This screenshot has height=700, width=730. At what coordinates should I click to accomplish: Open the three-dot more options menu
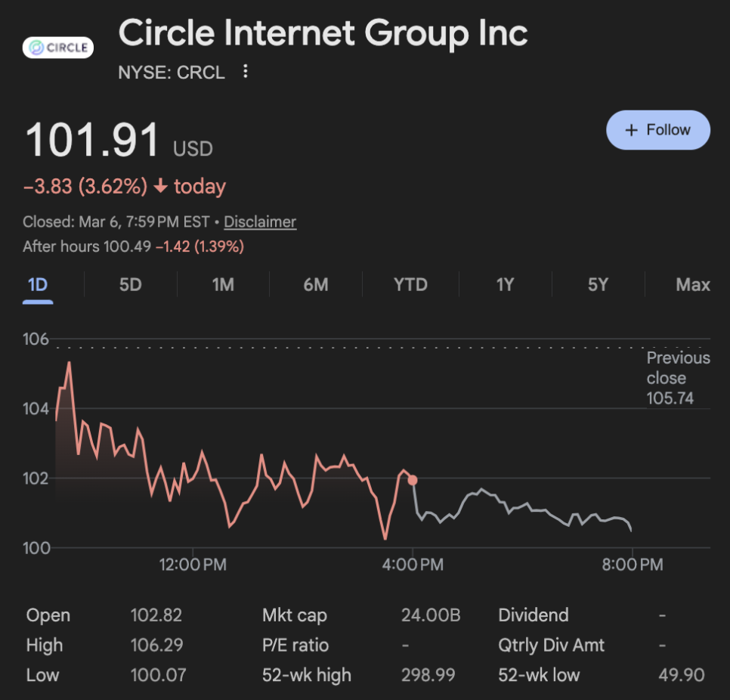click(x=245, y=72)
